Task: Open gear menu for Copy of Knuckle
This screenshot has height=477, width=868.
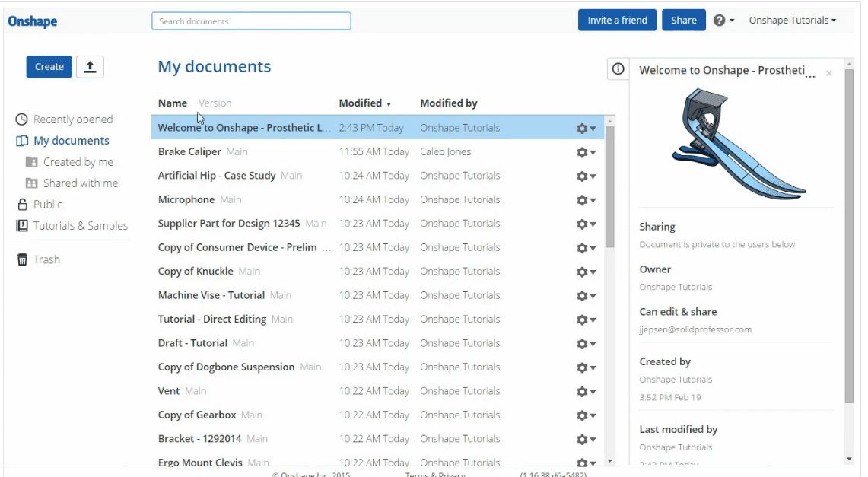Action: pos(587,272)
